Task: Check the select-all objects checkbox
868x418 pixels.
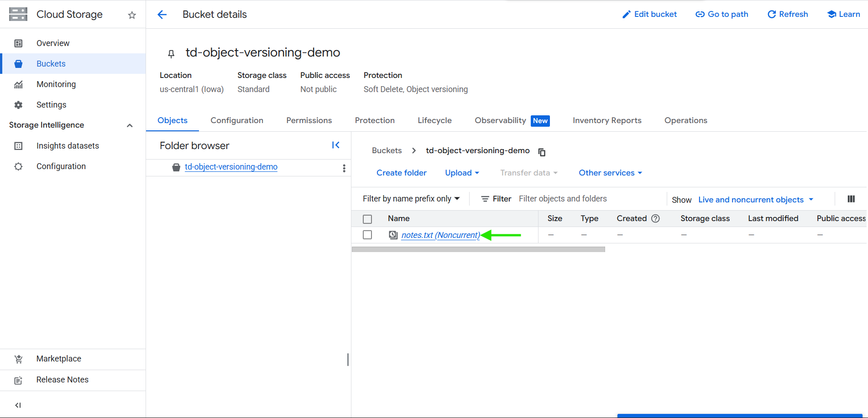Action: click(367, 219)
